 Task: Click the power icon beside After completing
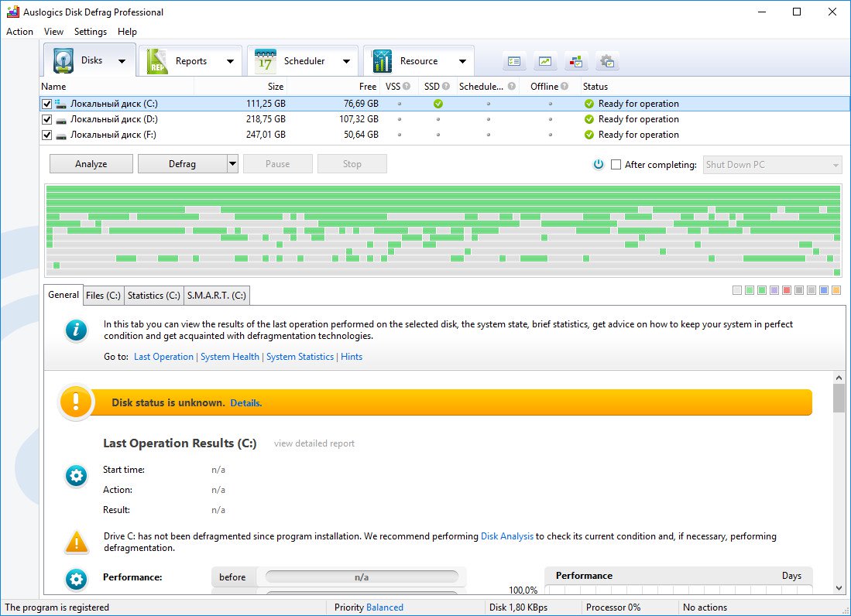tap(598, 164)
